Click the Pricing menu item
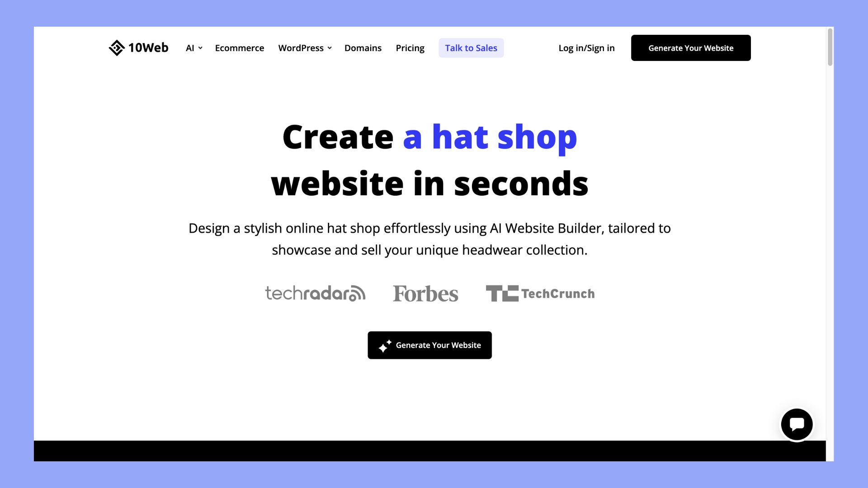This screenshot has height=488, width=868. coord(410,47)
